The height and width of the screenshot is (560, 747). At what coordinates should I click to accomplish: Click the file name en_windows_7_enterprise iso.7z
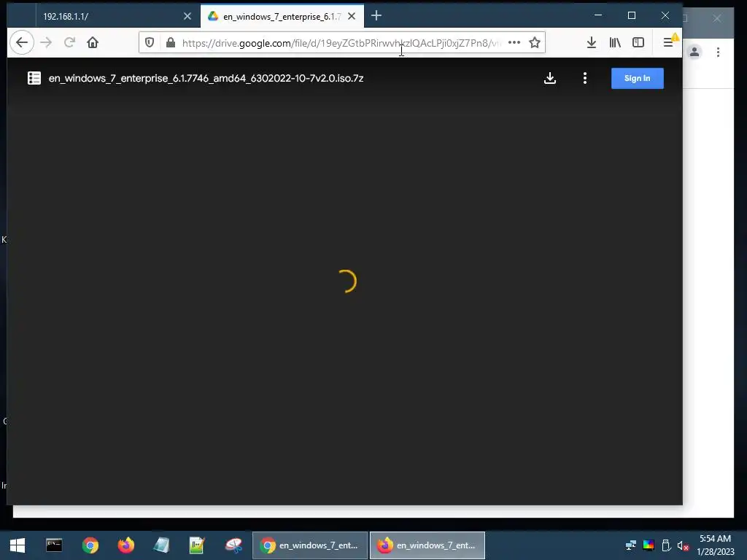tap(206, 78)
